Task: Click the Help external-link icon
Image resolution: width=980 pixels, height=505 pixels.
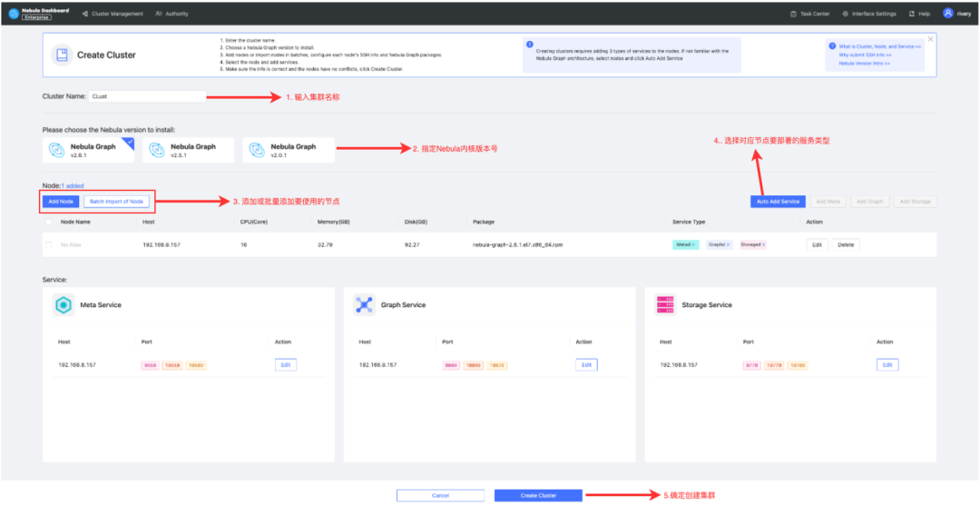Action: click(x=912, y=14)
